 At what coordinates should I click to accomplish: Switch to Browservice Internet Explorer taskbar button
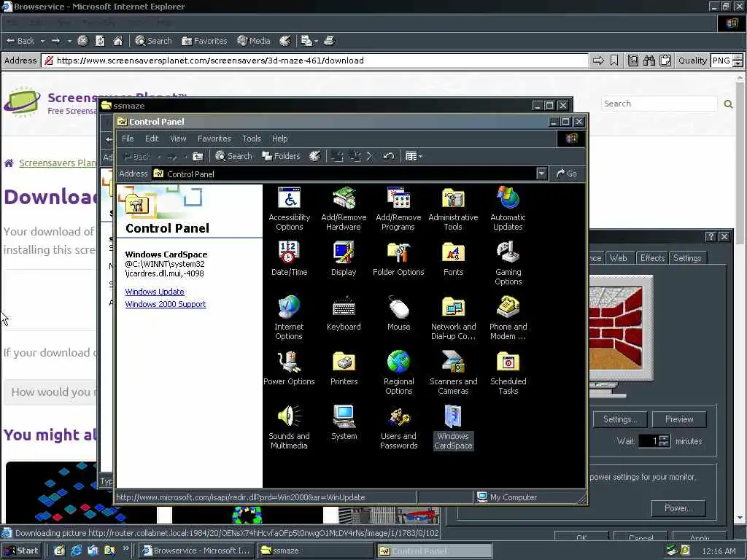[x=197, y=551]
